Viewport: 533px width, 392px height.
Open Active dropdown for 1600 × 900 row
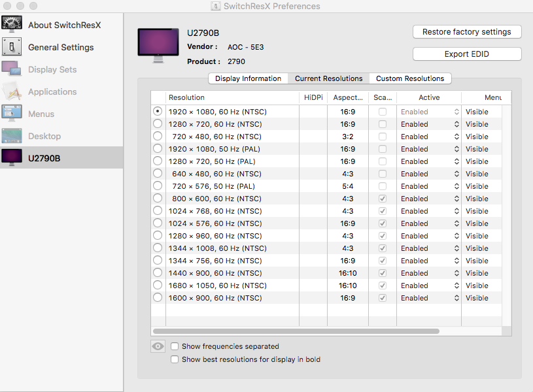429,298
